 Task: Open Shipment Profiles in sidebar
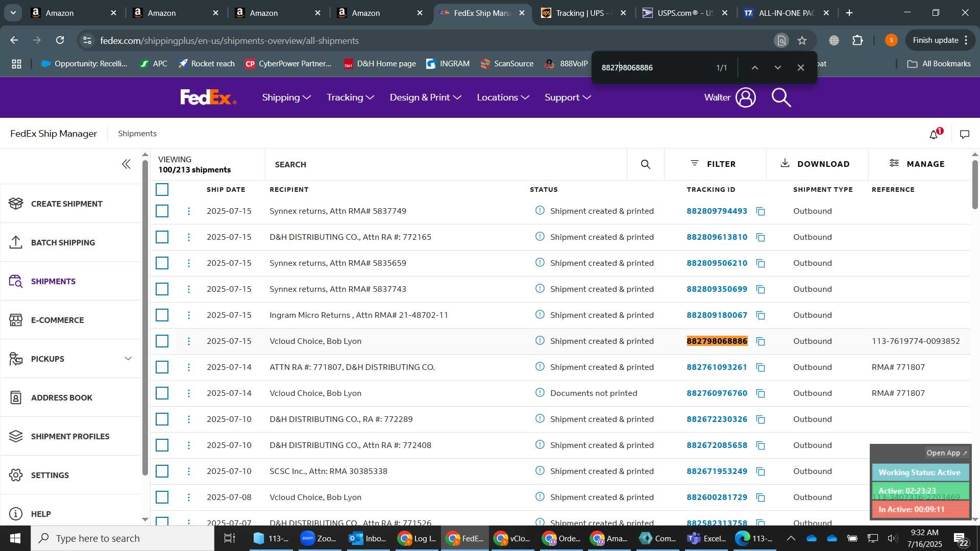tap(70, 436)
